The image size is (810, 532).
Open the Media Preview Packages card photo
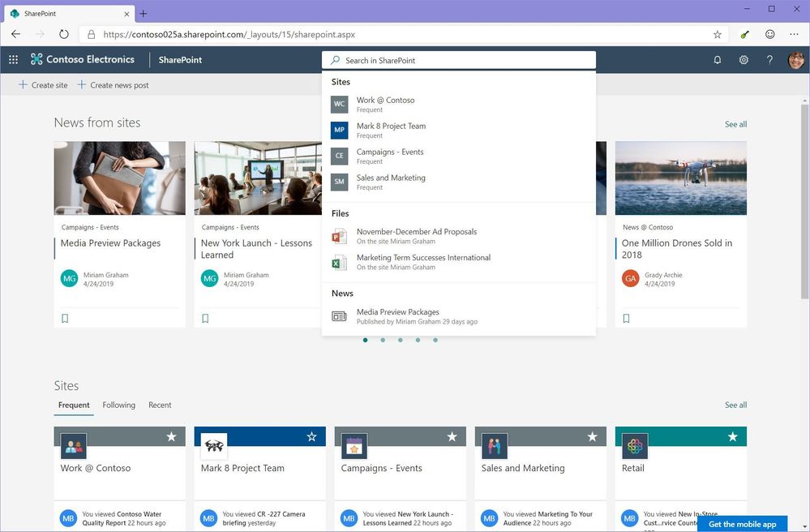click(120, 178)
